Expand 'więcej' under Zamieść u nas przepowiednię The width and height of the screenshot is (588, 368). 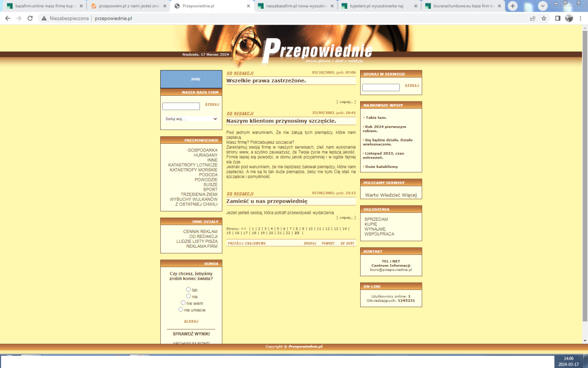(x=346, y=217)
